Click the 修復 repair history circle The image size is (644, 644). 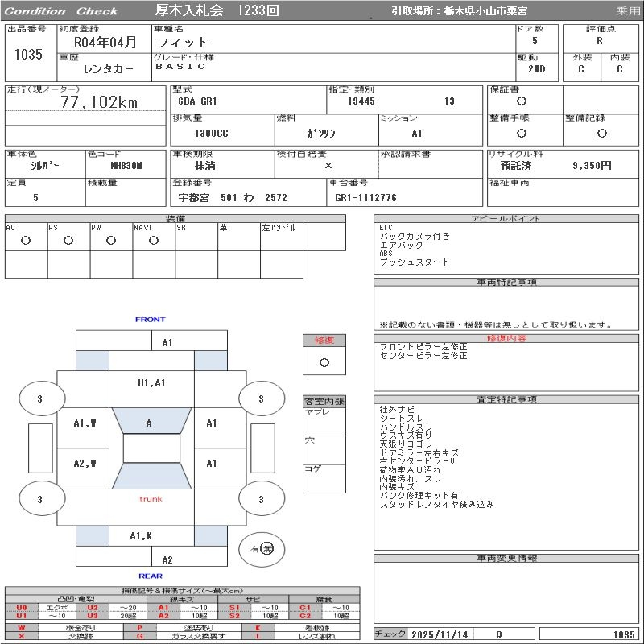324,362
